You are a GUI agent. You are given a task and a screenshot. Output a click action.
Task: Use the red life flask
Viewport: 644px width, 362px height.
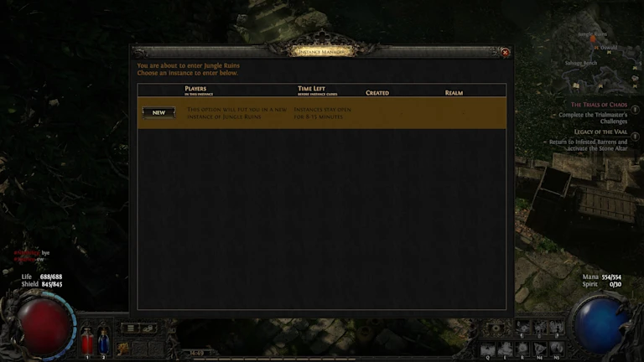[87, 342]
